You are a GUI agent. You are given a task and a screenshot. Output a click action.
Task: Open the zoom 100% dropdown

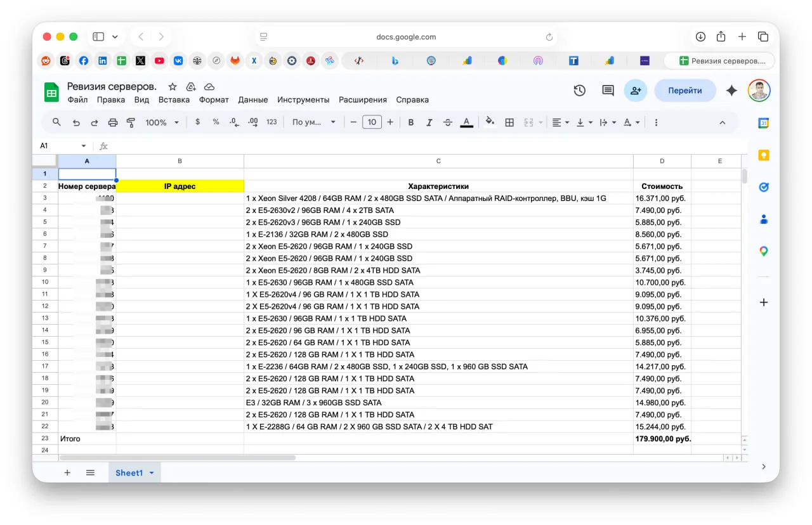(162, 122)
